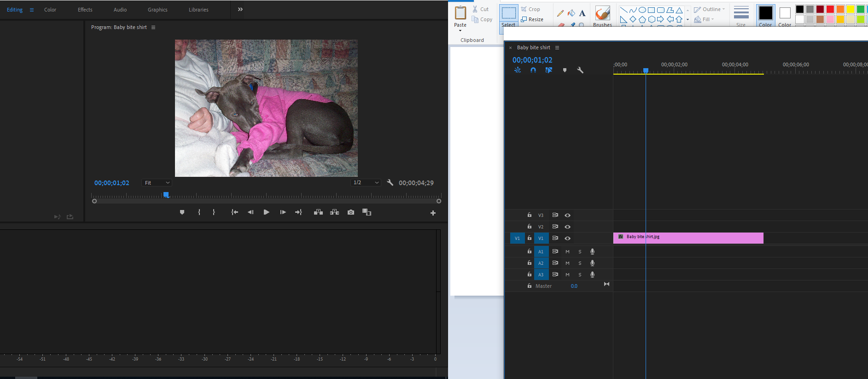Screen dimensions: 868x379
Task: Lock the Master track
Action: 530,286
